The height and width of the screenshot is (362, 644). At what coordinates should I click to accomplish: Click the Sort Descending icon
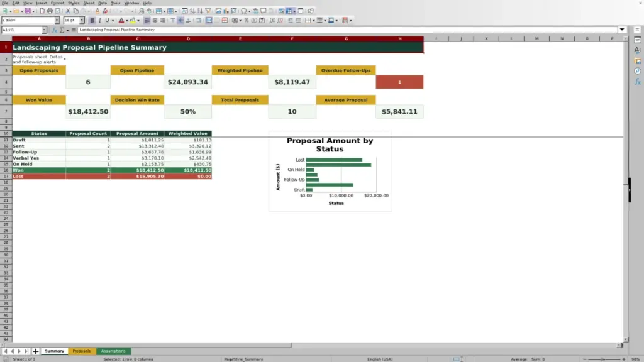(200, 11)
